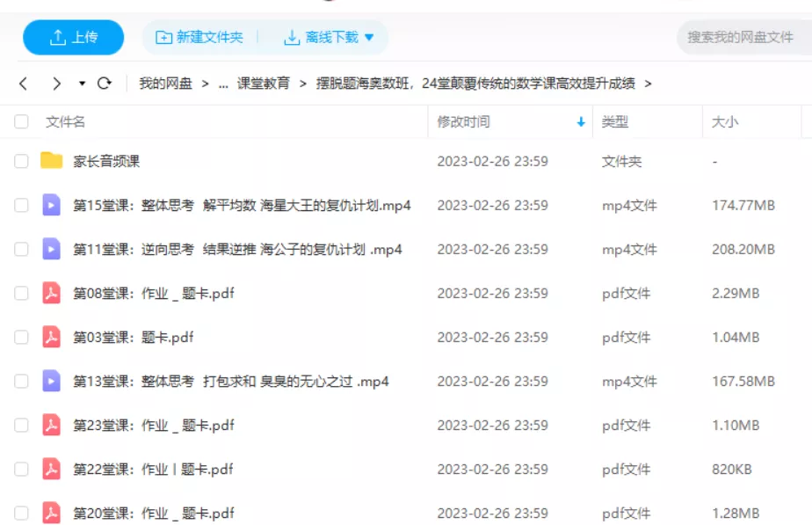This screenshot has width=812, height=525.
Task: Click the video icon for 第15堂课 mp4
Action: tap(52, 205)
